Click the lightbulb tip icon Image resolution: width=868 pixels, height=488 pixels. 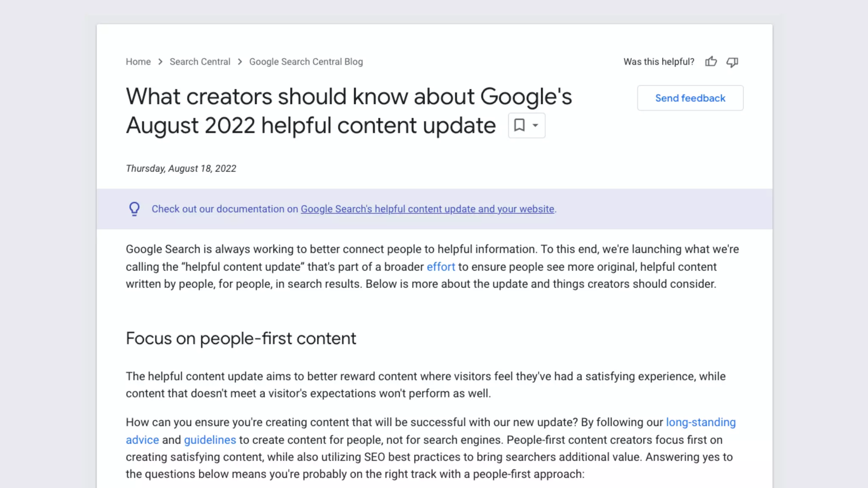click(x=134, y=209)
